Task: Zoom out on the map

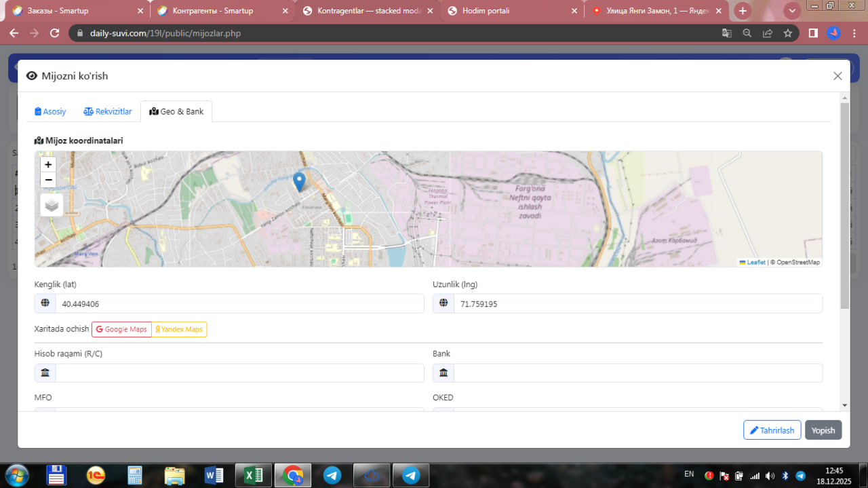Action: 48,180
